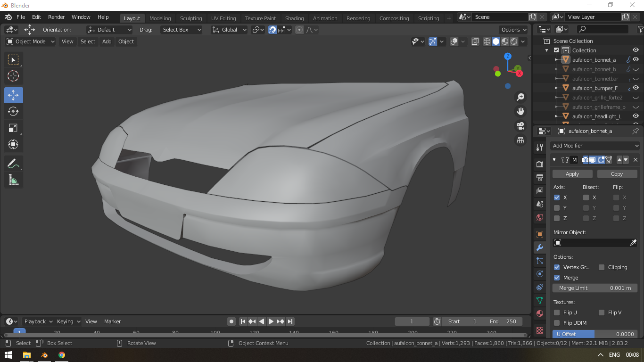The image size is (644, 362).
Task: Switch to the Modeling workspace tab
Action: pos(160,18)
